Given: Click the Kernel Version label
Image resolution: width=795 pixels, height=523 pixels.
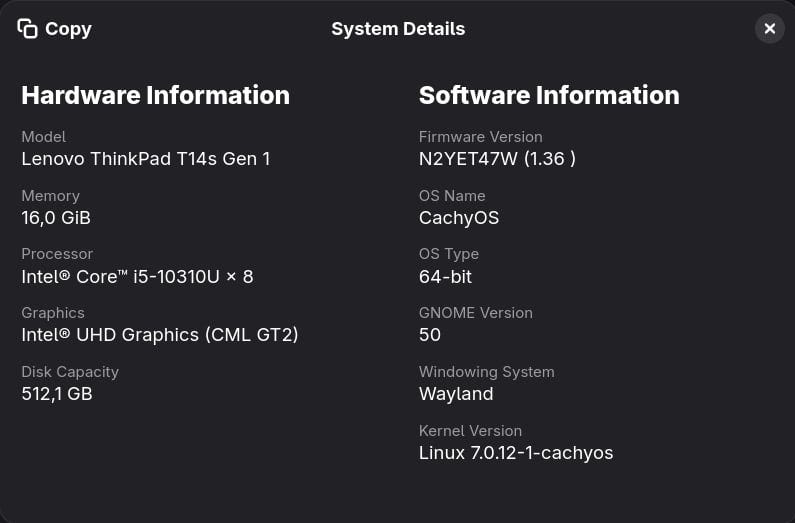Looking at the screenshot, I should 471,431.
